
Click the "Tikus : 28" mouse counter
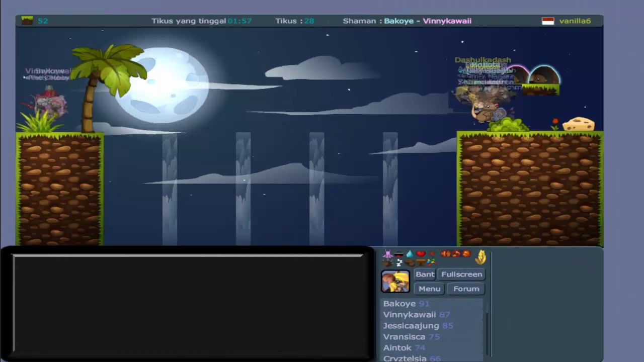click(295, 21)
